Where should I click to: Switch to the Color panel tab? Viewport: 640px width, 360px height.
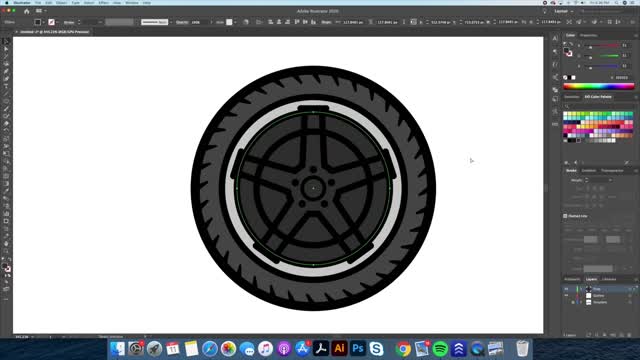(x=570, y=36)
